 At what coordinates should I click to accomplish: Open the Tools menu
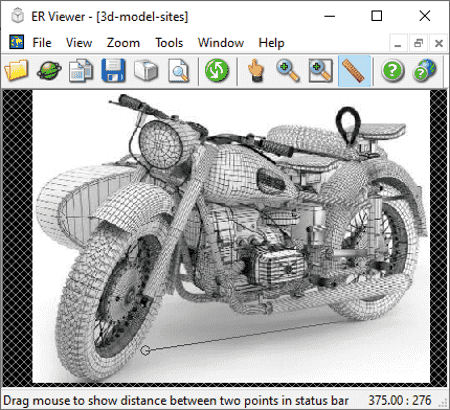click(169, 43)
